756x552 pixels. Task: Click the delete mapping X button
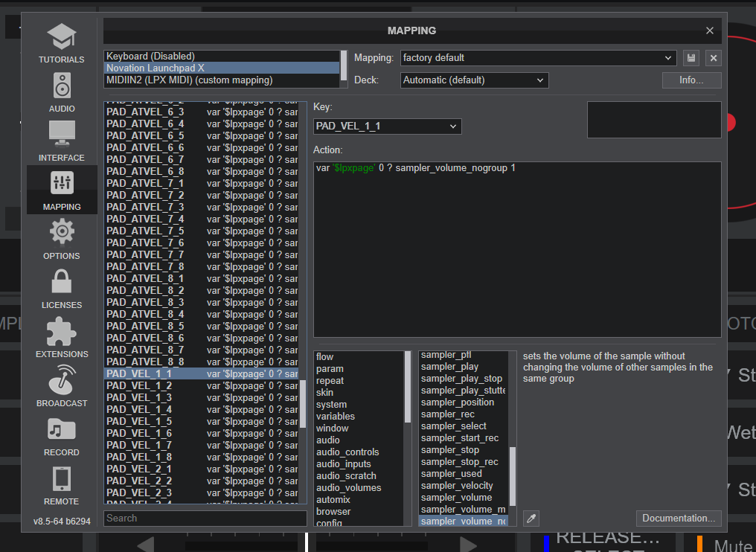713,58
